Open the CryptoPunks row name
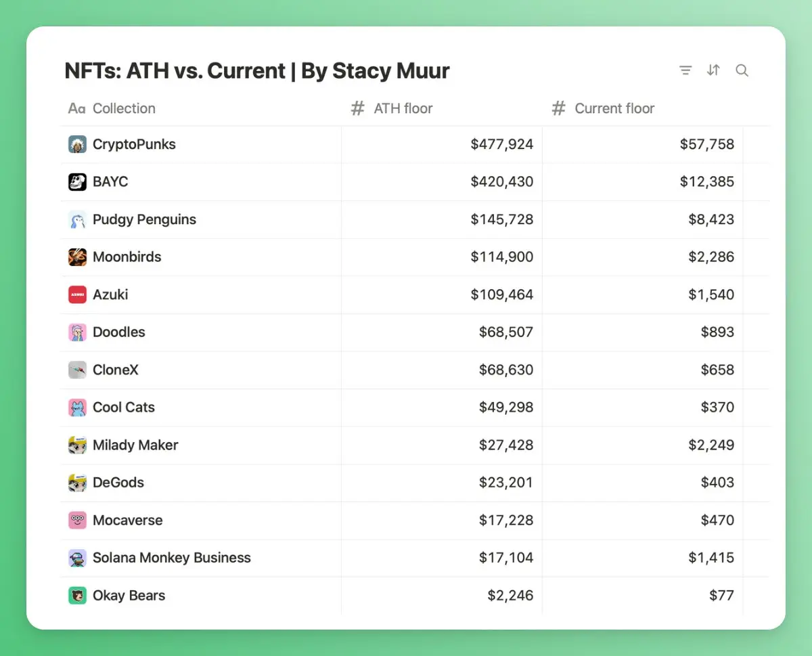Viewport: 812px width, 656px height. 134,144
